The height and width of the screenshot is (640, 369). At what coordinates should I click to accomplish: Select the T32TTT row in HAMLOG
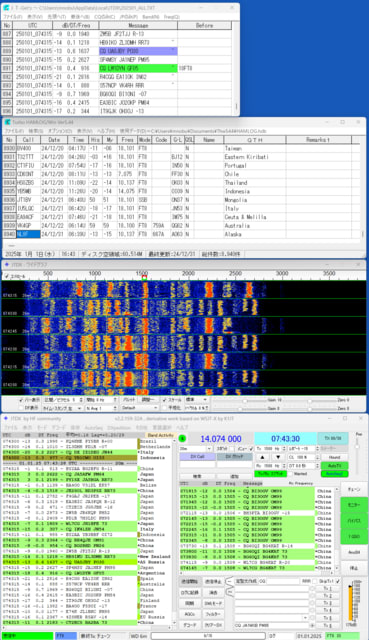[x=182, y=157]
